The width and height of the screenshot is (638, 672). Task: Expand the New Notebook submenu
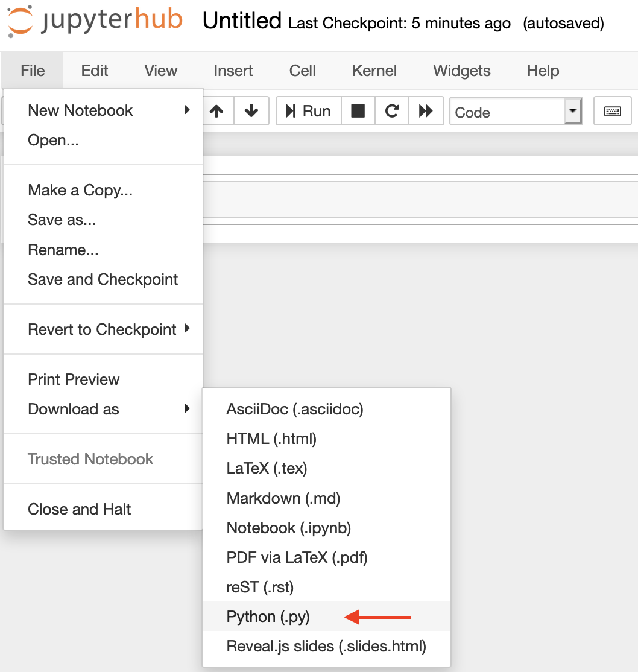[x=103, y=110]
